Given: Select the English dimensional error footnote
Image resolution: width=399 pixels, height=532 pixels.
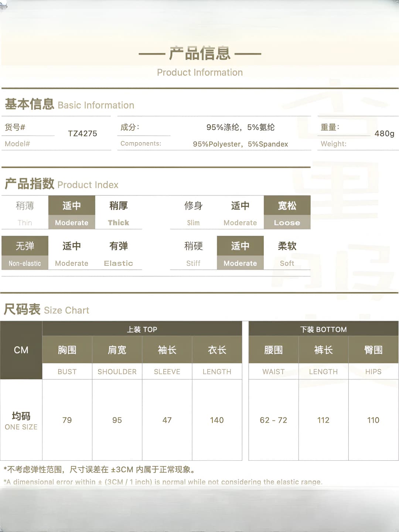Looking at the screenshot, I should coord(163,482).
